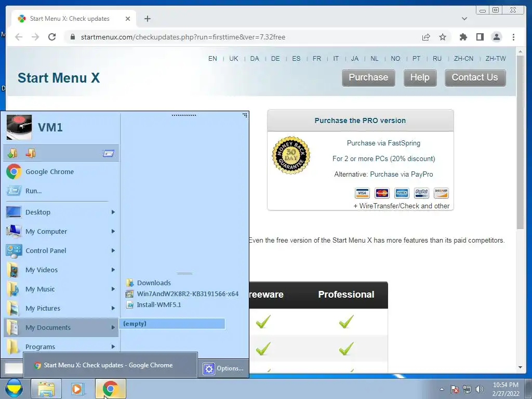Viewport: 532px width, 399px height.
Task: Click the page vertical scrollbar thumb
Action: tap(520, 142)
